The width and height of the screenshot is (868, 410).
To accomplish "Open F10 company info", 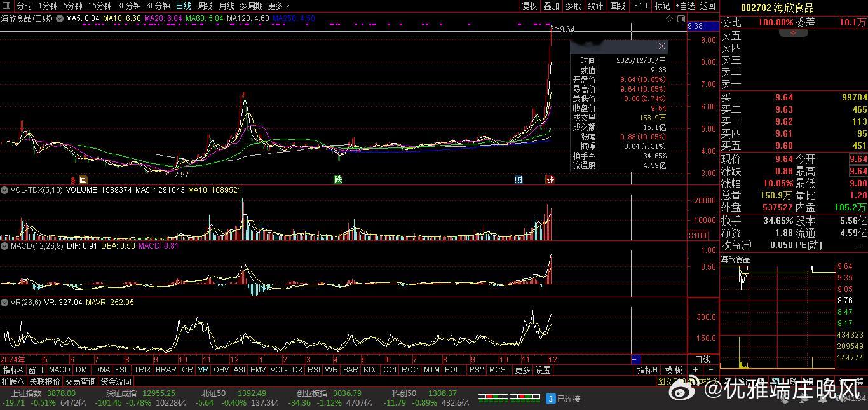I will pos(640,6).
